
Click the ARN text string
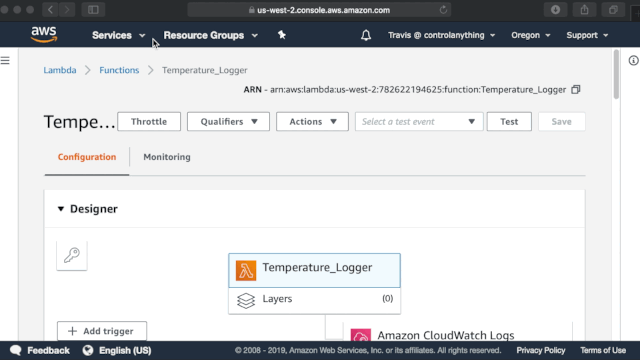[x=418, y=89]
